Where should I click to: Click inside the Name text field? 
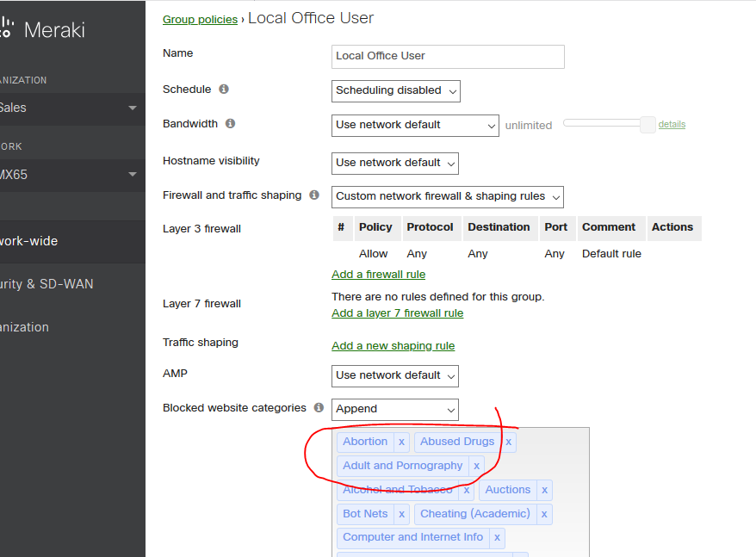447,57
